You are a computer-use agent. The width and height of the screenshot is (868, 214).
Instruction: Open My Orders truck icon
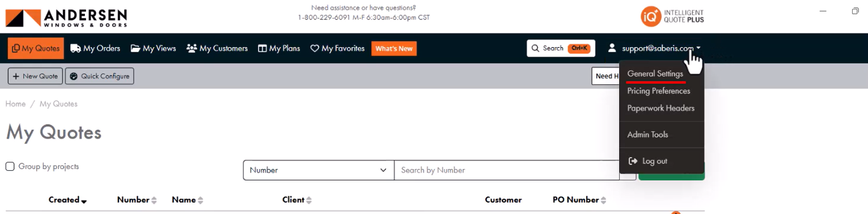click(x=75, y=48)
